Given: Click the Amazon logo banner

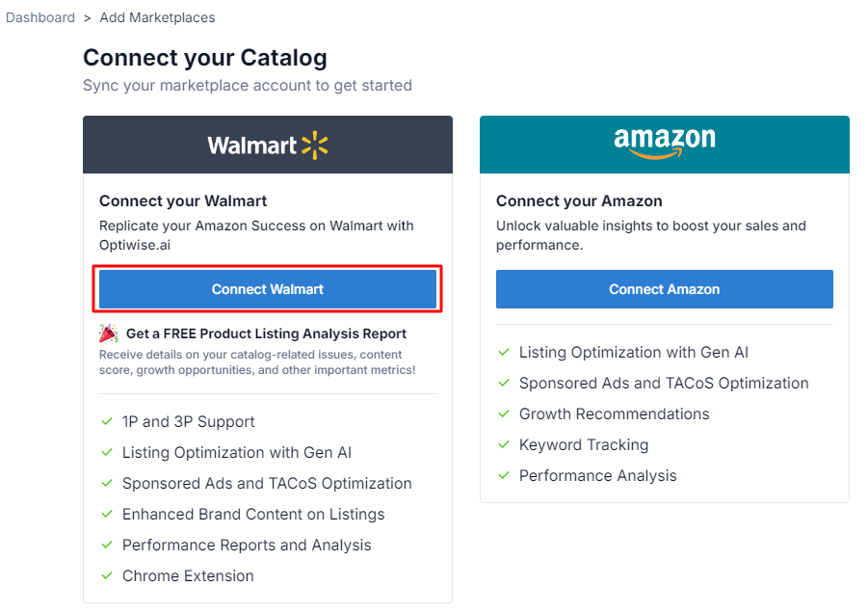Looking at the screenshot, I should click(x=665, y=145).
